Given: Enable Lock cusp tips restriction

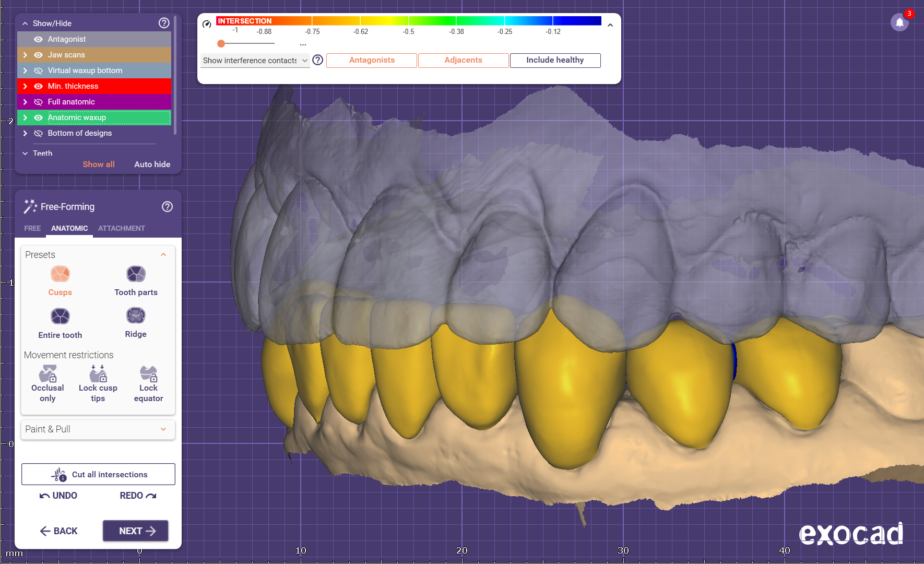Looking at the screenshot, I should (x=98, y=374).
